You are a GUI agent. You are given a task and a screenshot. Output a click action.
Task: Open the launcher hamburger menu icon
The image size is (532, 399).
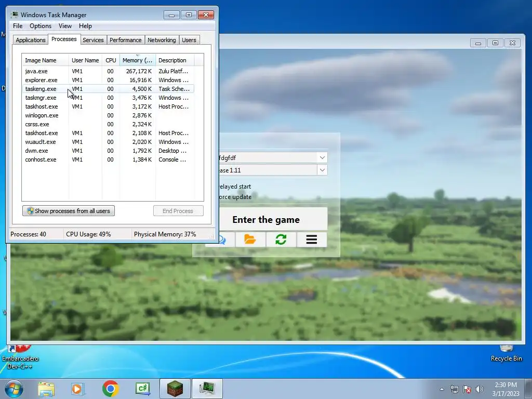[312, 240]
